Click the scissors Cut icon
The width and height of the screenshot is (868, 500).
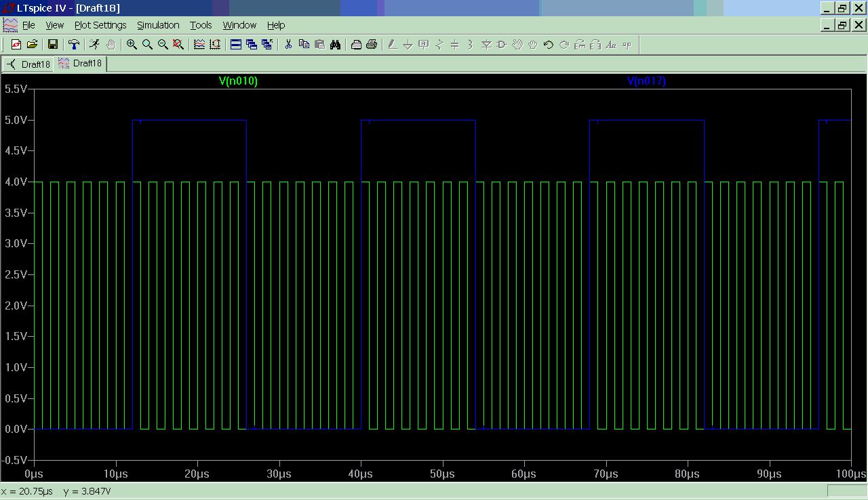[x=288, y=45]
